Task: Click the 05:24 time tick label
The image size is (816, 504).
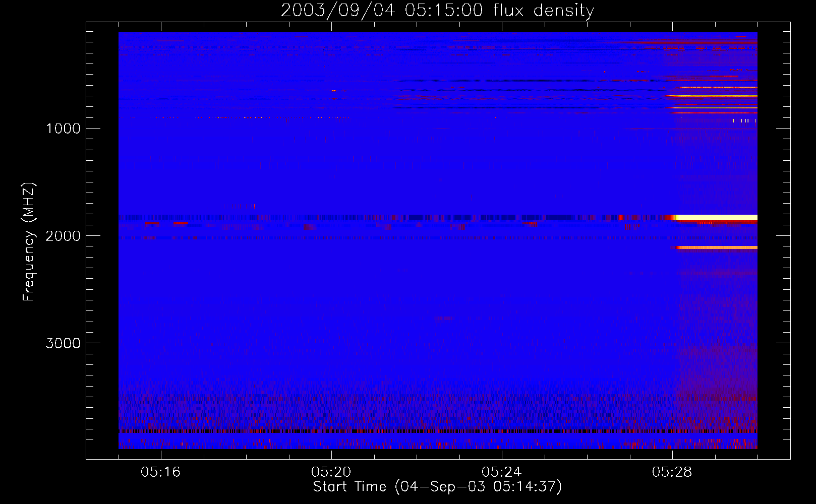Action: [x=502, y=472]
